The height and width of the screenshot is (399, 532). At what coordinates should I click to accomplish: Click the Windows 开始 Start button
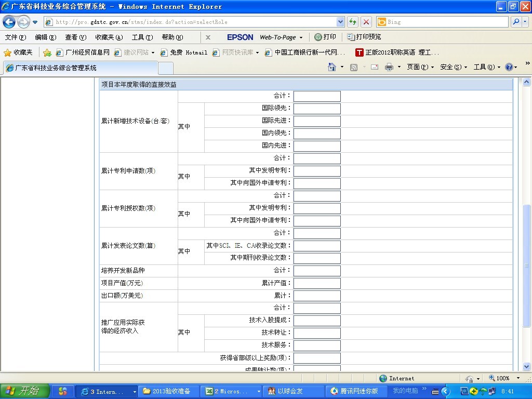pos(24,391)
